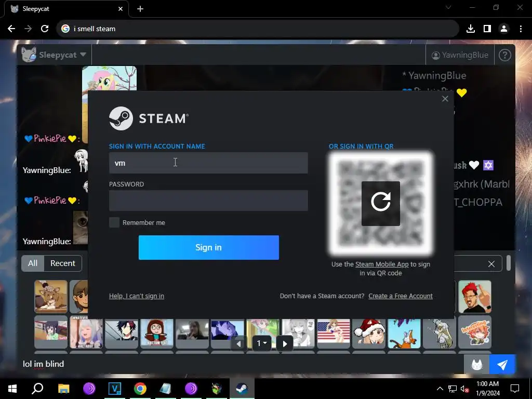
Task: Reload the browser page
Action: (x=45, y=29)
